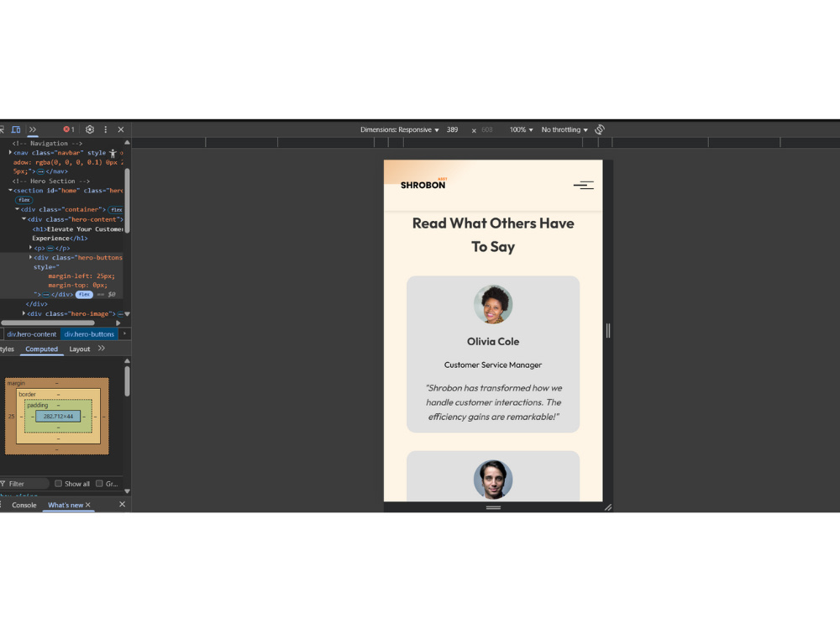This screenshot has height=630, width=840.
Task: Expand the p element node
Action: [30, 248]
